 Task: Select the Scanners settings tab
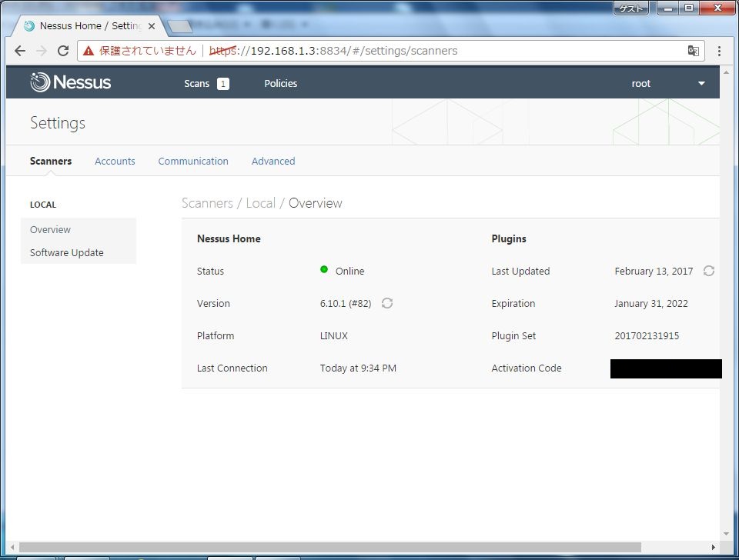[51, 161]
